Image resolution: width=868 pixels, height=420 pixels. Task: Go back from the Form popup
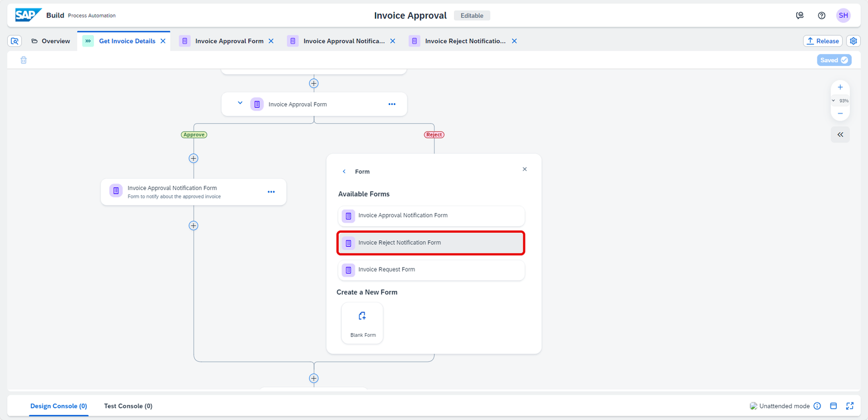(x=344, y=171)
